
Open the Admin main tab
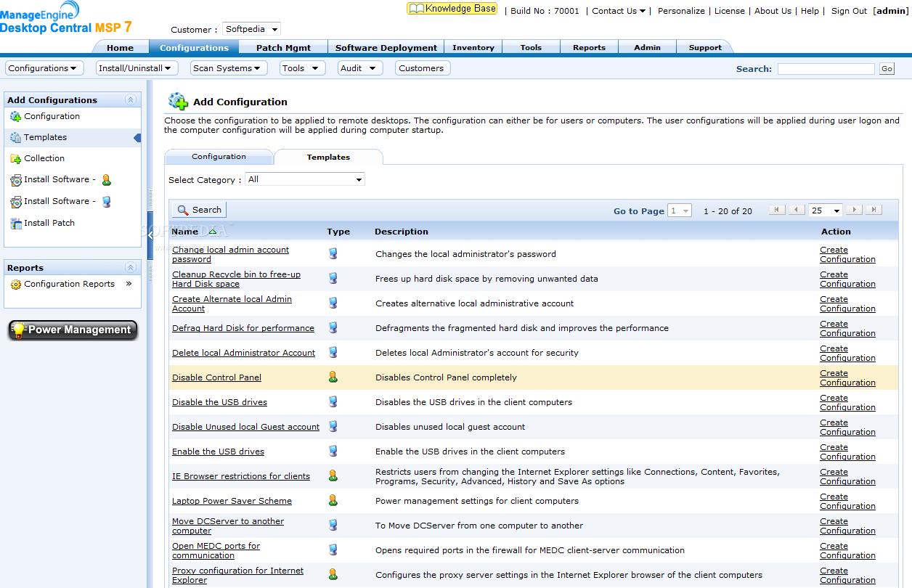click(x=647, y=48)
